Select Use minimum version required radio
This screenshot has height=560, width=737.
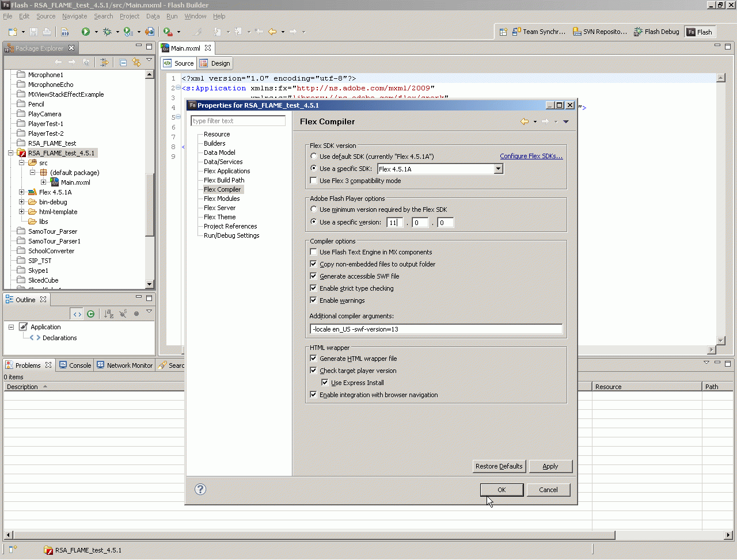[x=314, y=209]
